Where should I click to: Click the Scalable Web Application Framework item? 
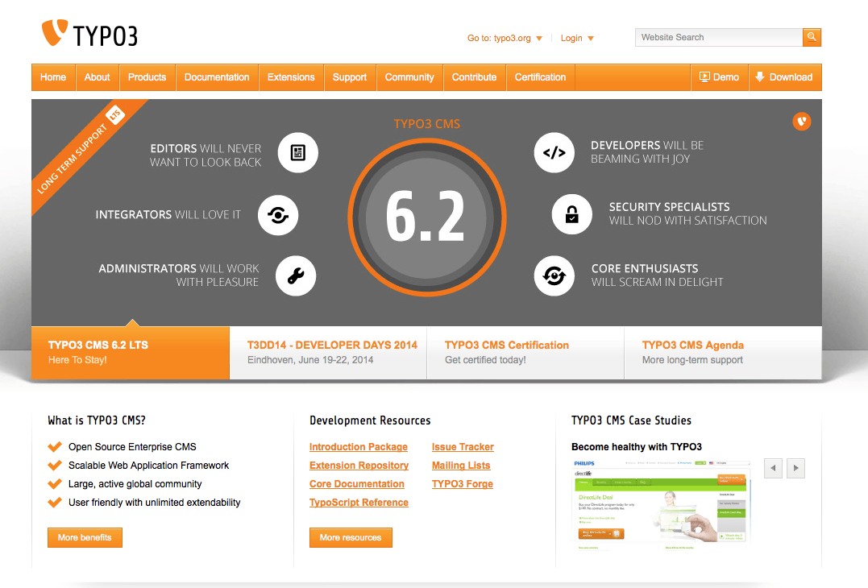[x=148, y=466]
